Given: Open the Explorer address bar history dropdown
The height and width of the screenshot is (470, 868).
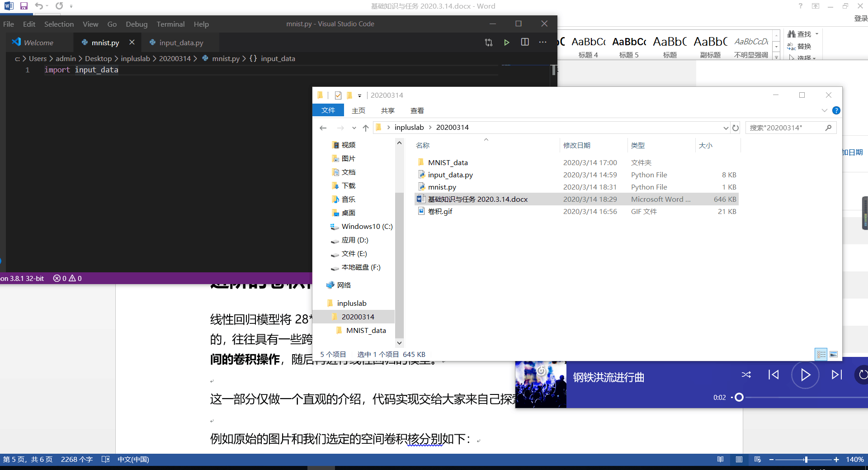Looking at the screenshot, I should [726, 128].
